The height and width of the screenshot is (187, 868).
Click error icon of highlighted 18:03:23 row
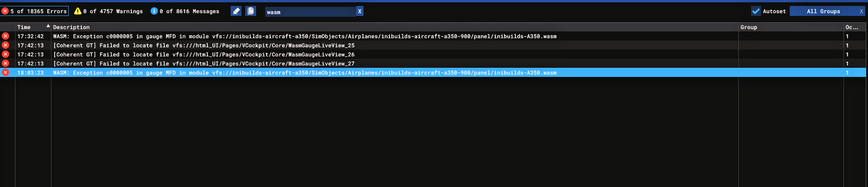click(x=5, y=72)
